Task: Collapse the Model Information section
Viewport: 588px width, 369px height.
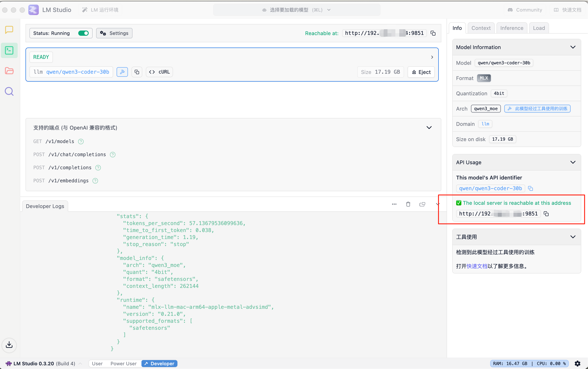Action: [x=573, y=47]
